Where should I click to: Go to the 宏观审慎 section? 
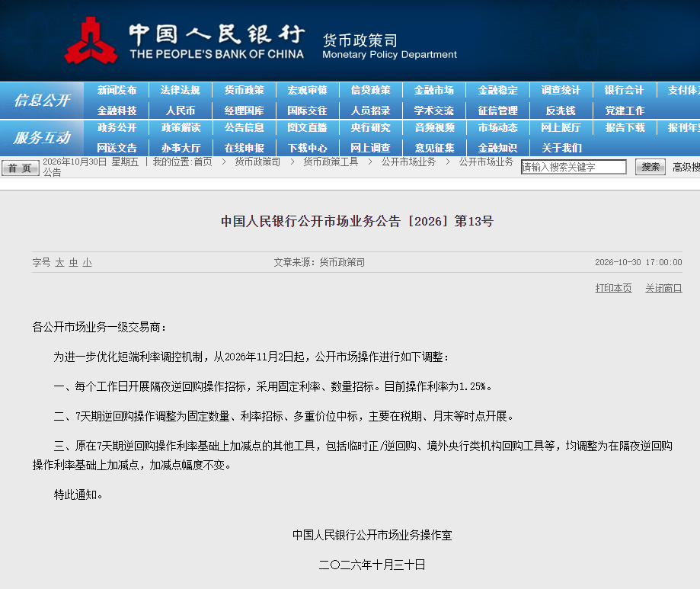(307, 90)
